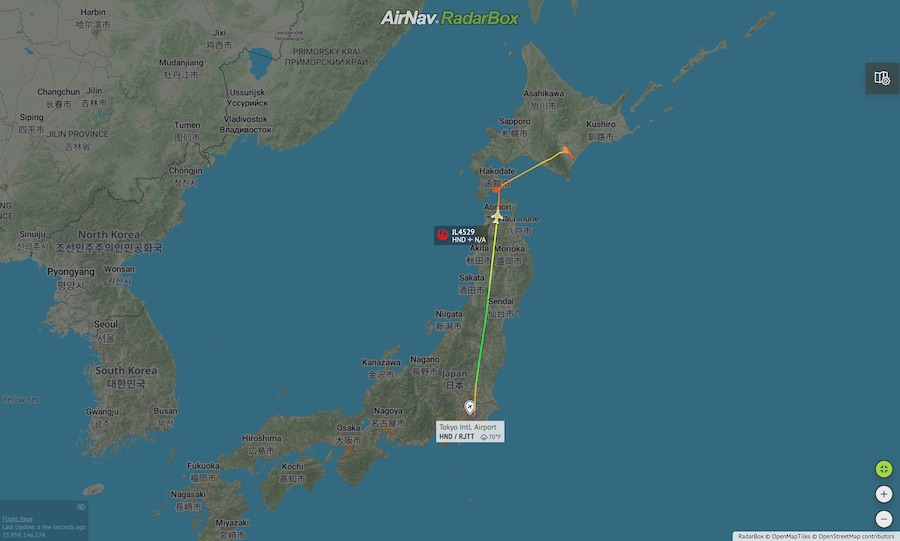Click the Tokyo Intl. Airport tooltip
This screenshot has height=541, width=900.
pyautogui.click(x=470, y=431)
